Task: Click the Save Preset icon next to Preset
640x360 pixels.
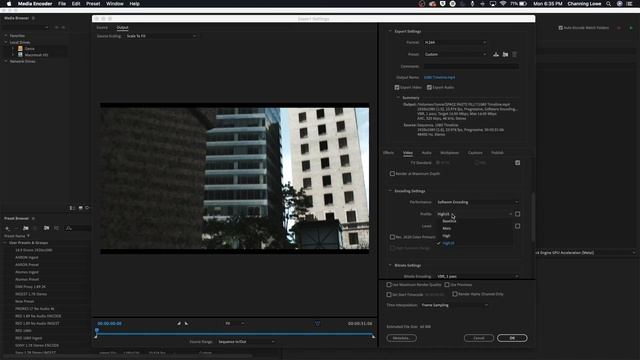Action: tap(496, 54)
